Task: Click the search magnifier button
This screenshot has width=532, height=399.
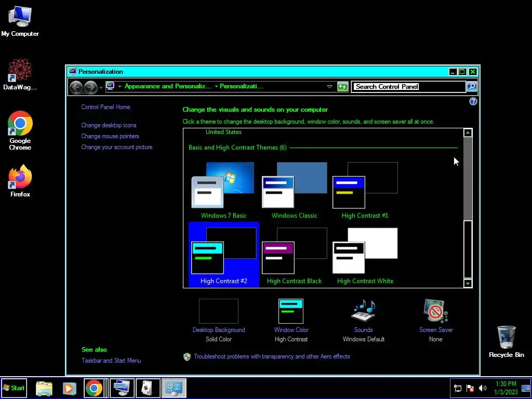Action: click(x=472, y=87)
